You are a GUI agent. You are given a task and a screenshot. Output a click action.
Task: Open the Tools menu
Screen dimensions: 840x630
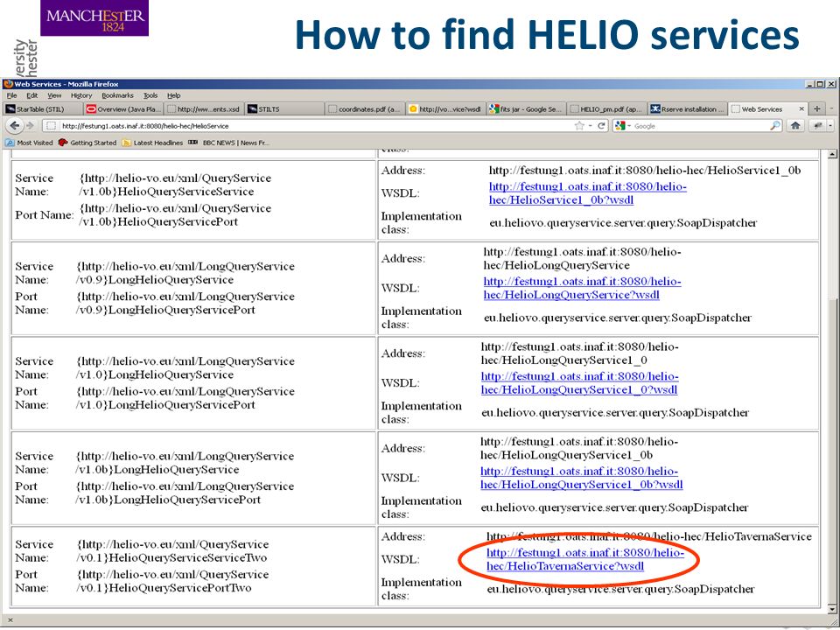click(x=150, y=95)
